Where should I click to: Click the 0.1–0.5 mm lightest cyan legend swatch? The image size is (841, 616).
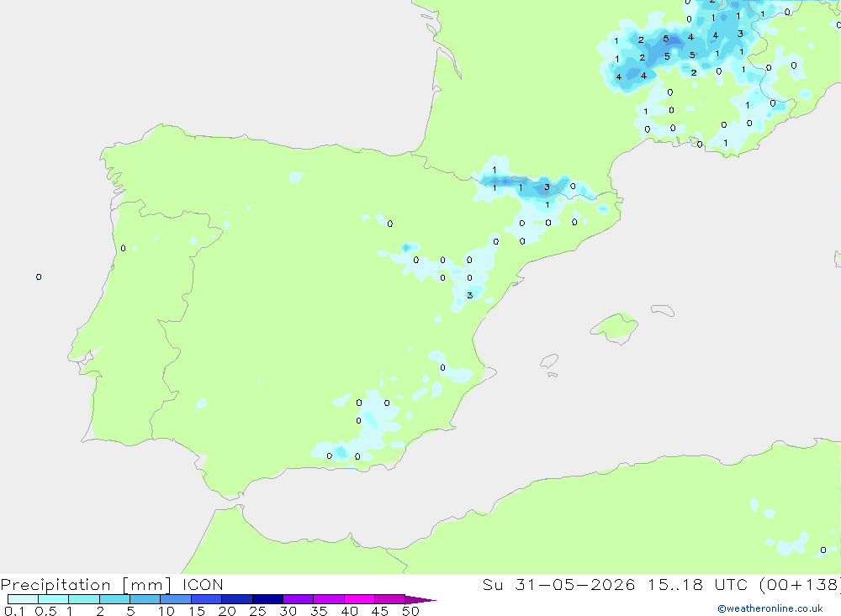(23, 599)
